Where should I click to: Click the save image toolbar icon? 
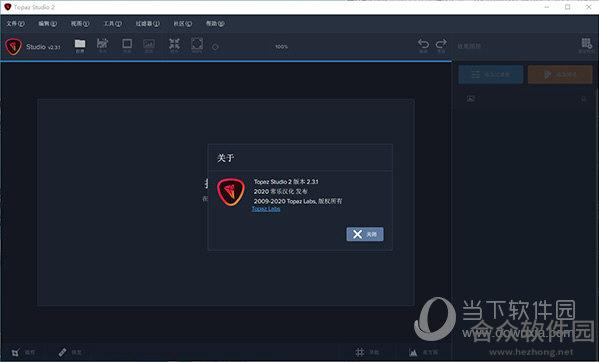click(x=102, y=45)
